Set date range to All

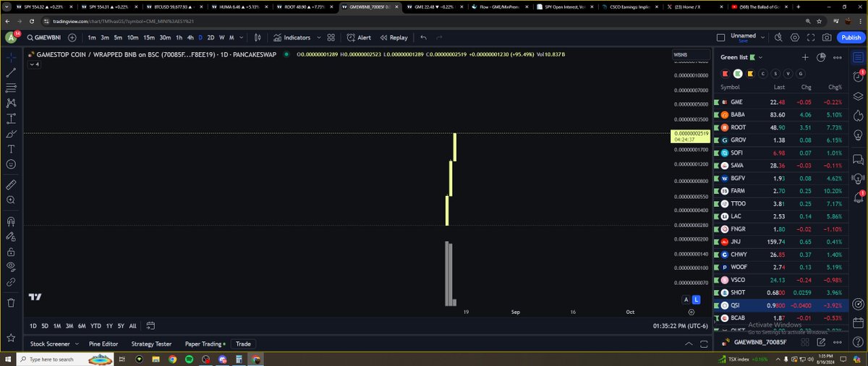(133, 326)
